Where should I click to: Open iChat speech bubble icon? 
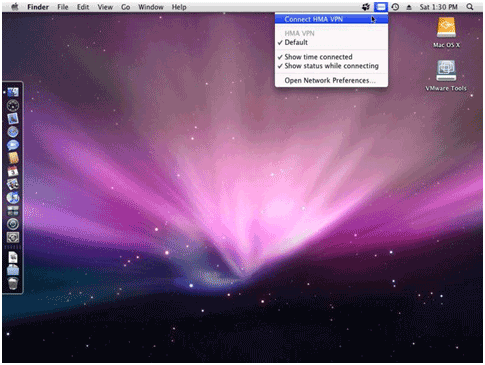tap(13, 145)
